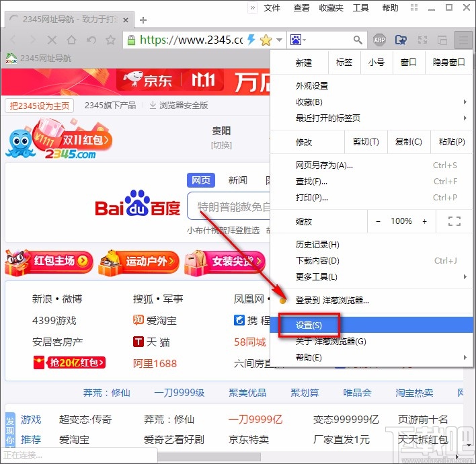Click the screenshot capture toolbar icon
This screenshot has width=476, height=464.
pos(423,40)
